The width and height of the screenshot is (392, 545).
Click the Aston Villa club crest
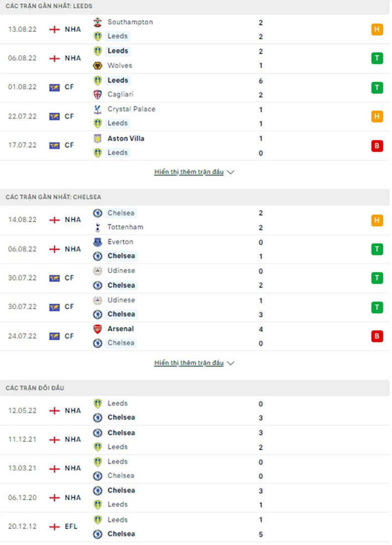point(97,138)
